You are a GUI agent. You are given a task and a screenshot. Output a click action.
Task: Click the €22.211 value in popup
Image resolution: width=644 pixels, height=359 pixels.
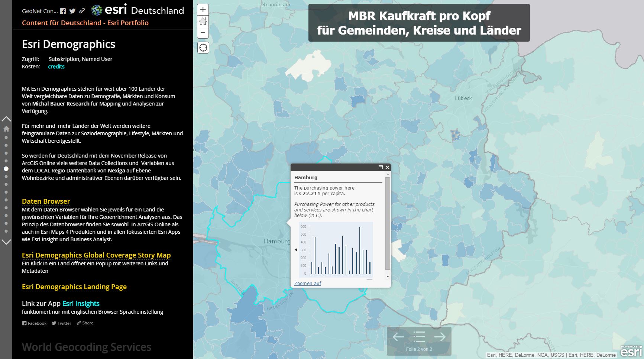tap(310, 194)
